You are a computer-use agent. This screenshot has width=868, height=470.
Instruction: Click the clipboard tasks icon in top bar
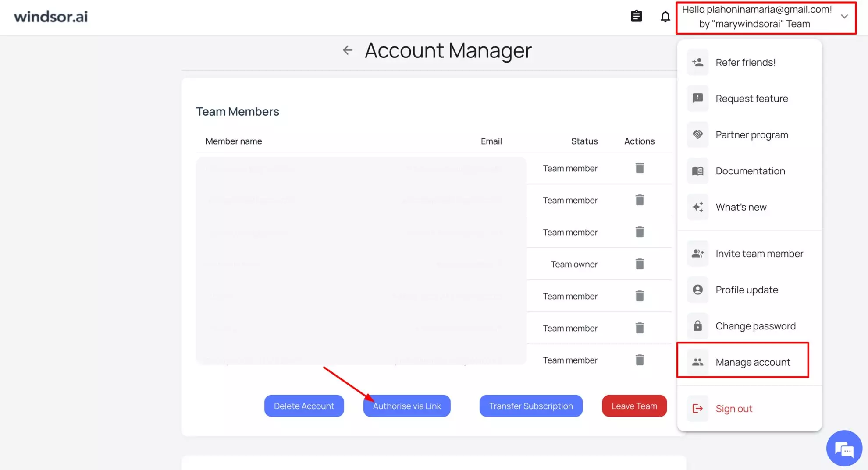coord(636,16)
